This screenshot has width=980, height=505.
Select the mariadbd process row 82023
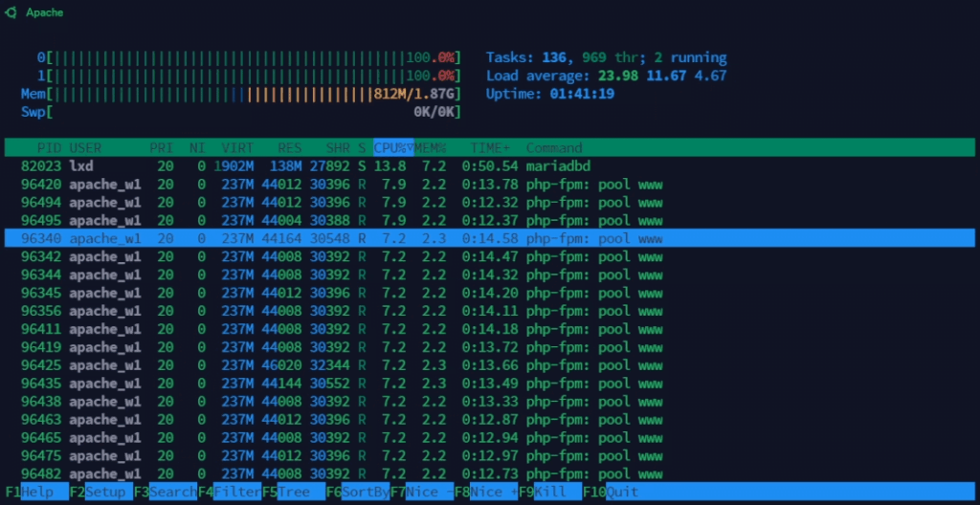tap(489, 166)
